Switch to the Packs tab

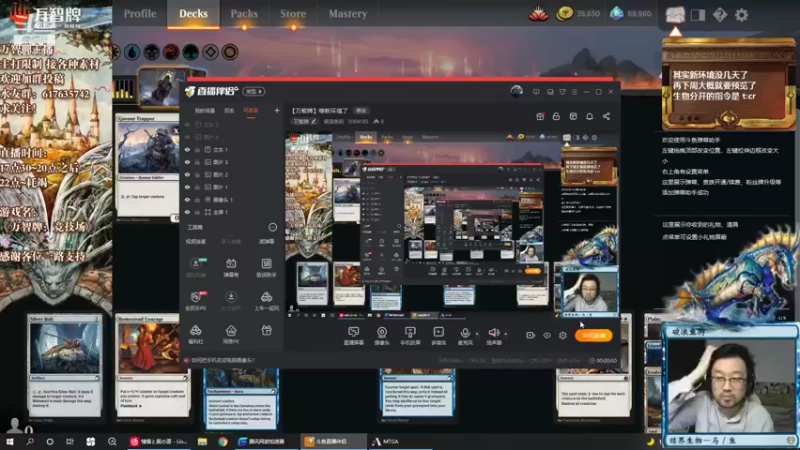tap(244, 14)
